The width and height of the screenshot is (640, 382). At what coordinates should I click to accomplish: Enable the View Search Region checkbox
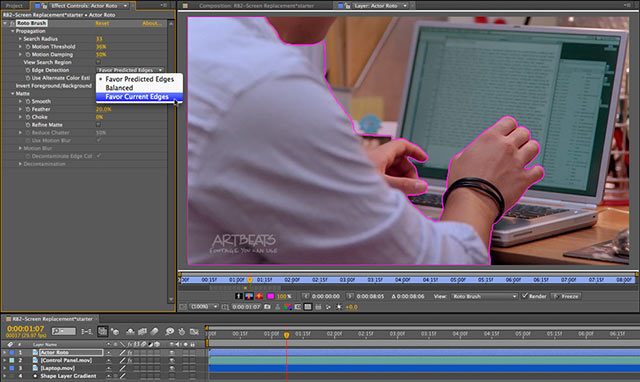point(98,62)
